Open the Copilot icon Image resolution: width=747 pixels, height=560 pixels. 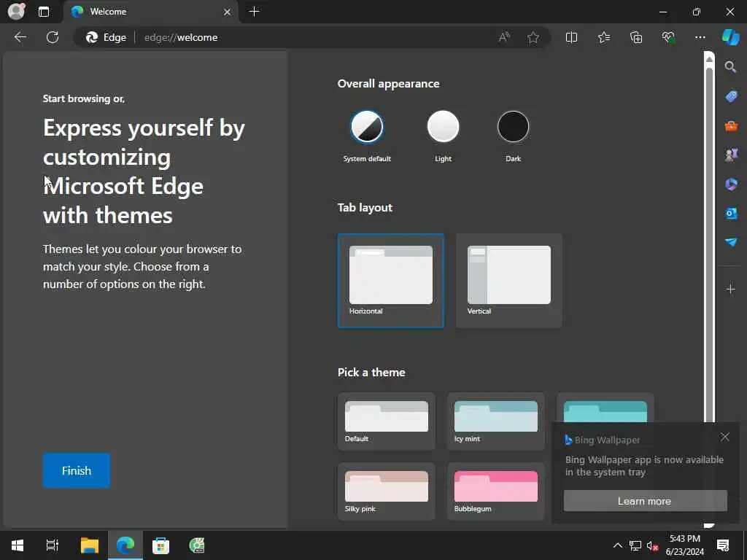pyautogui.click(x=731, y=37)
